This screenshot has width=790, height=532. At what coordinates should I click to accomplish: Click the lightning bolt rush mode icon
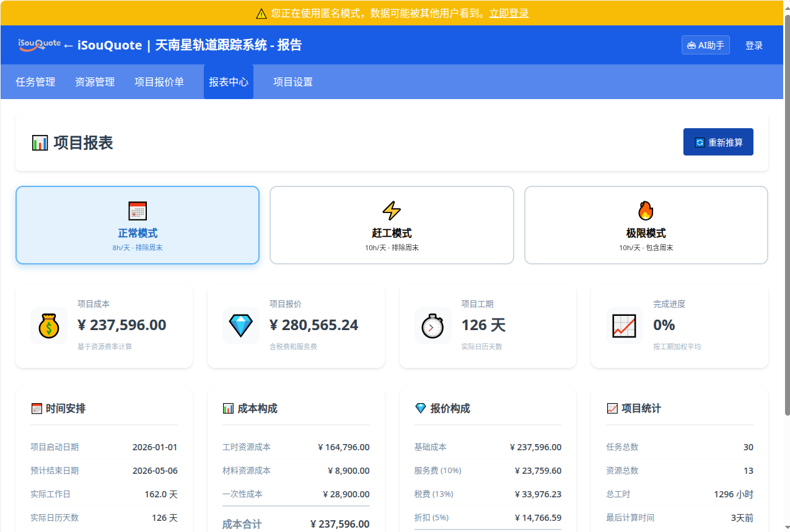392,211
